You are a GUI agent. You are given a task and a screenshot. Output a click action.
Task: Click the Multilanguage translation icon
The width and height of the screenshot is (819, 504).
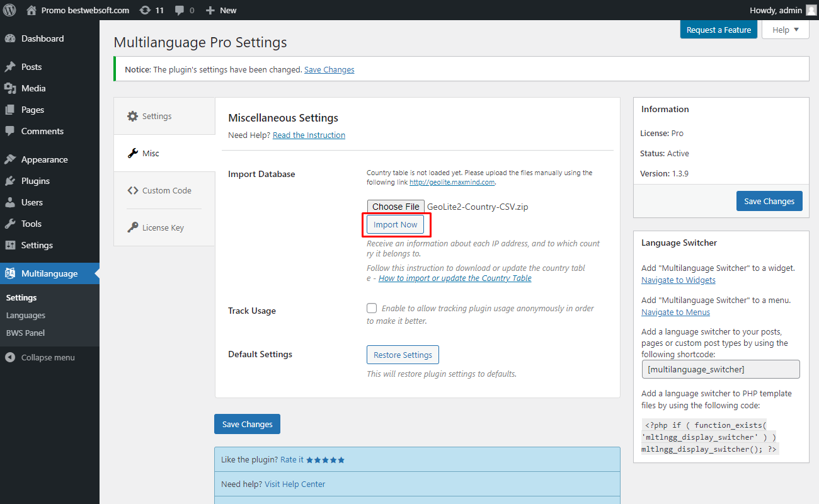tap(10, 273)
